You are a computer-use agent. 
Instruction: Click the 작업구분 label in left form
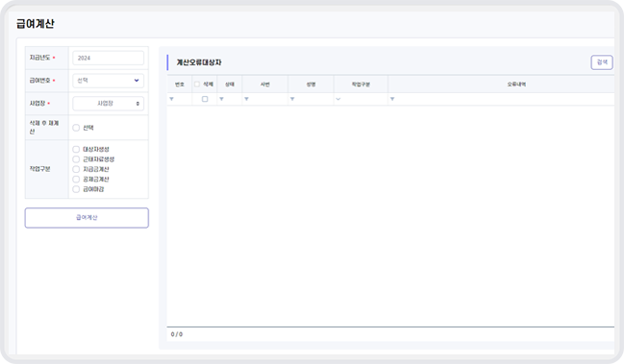click(39, 169)
